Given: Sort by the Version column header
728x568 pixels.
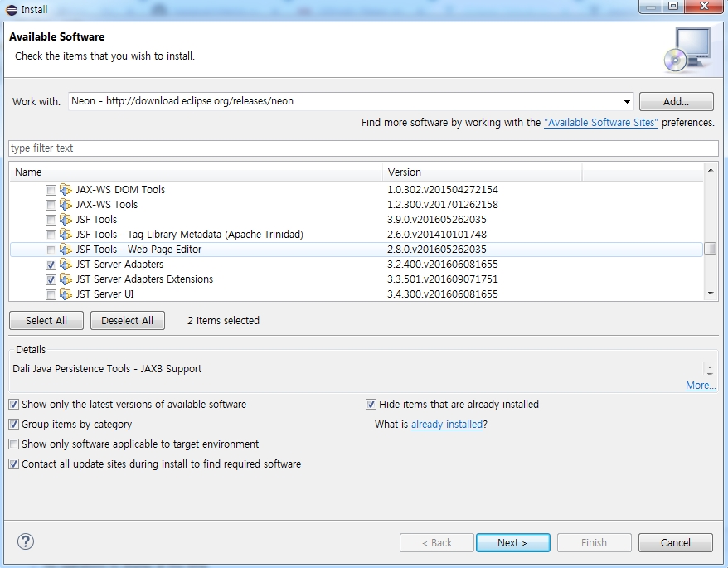Looking at the screenshot, I should tap(483, 172).
